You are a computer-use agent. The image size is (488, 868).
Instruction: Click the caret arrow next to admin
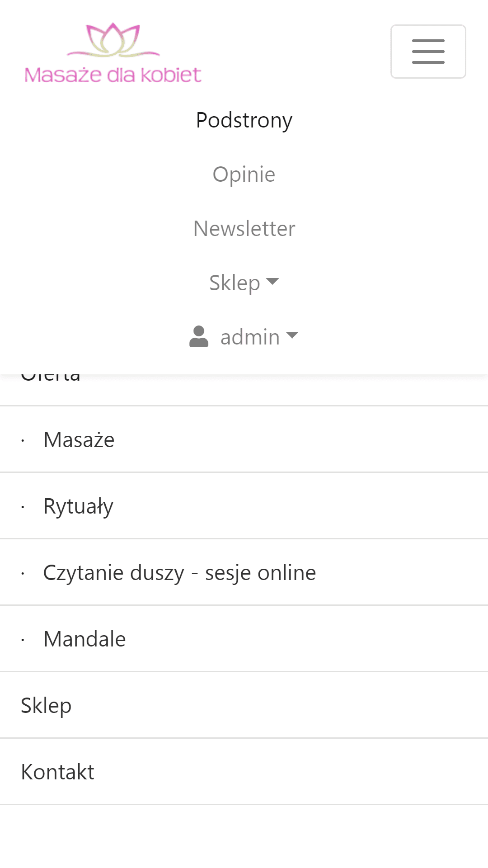(x=293, y=336)
